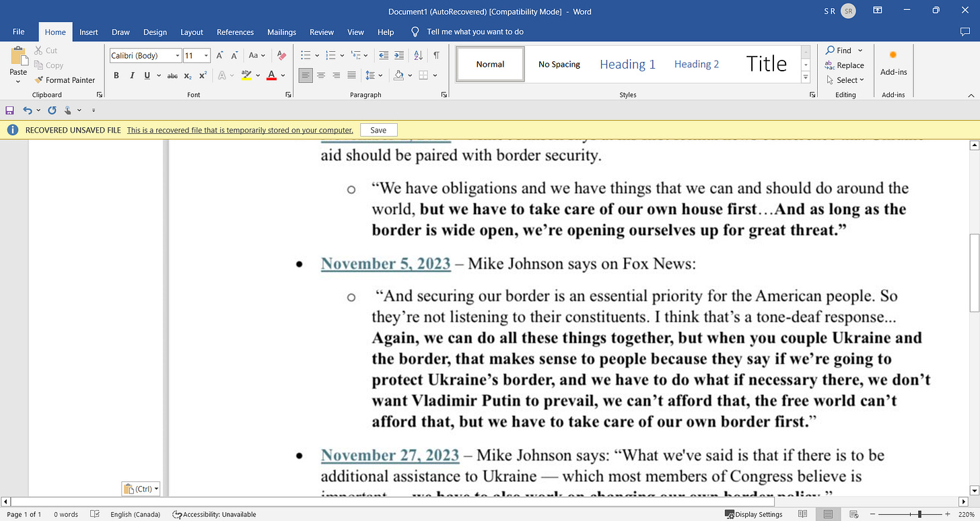Viewport: 980px width, 521px height.
Task: Apply the Heading 1 style
Action: (x=627, y=64)
